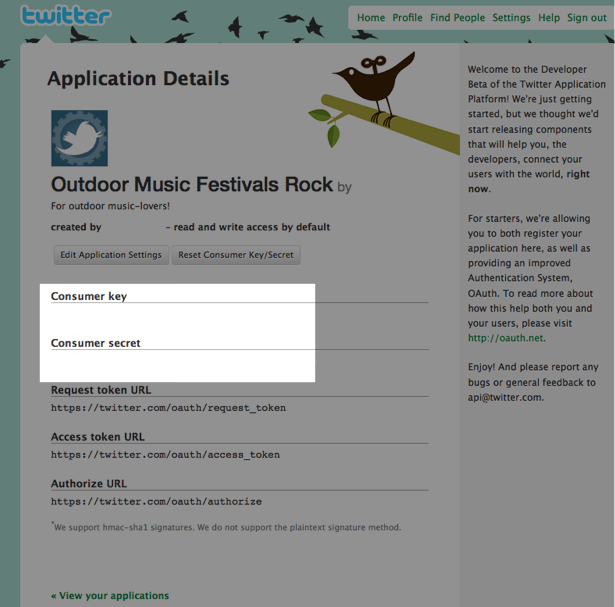Viewport: 615px width, 607px height.
Task: Click the Consumer secret heading
Action: click(95, 343)
